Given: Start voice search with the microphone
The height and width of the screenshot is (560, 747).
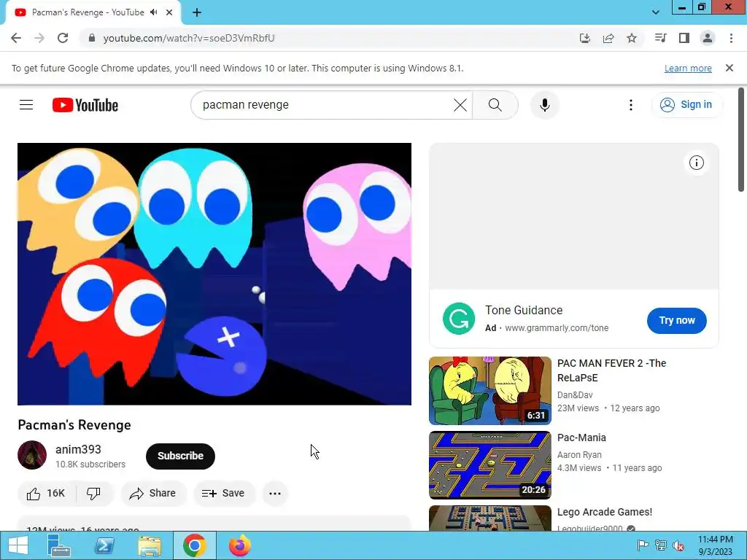Looking at the screenshot, I should pos(544,105).
